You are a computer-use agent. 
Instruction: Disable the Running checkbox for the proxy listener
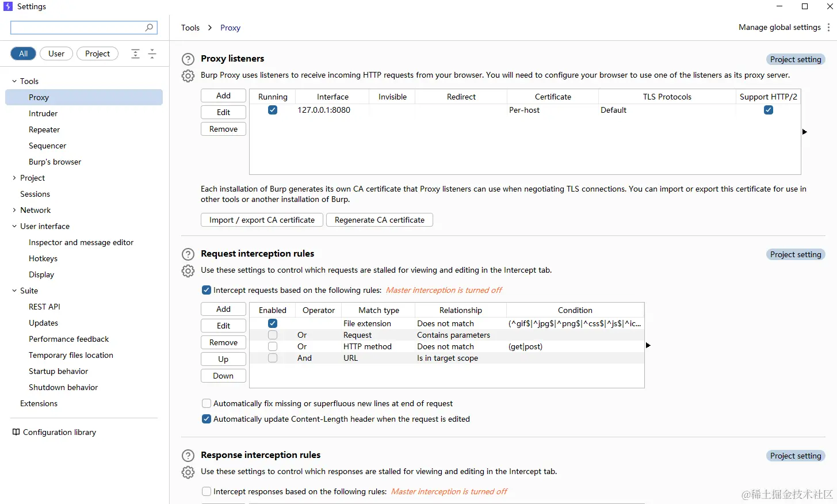[x=272, y=110]
